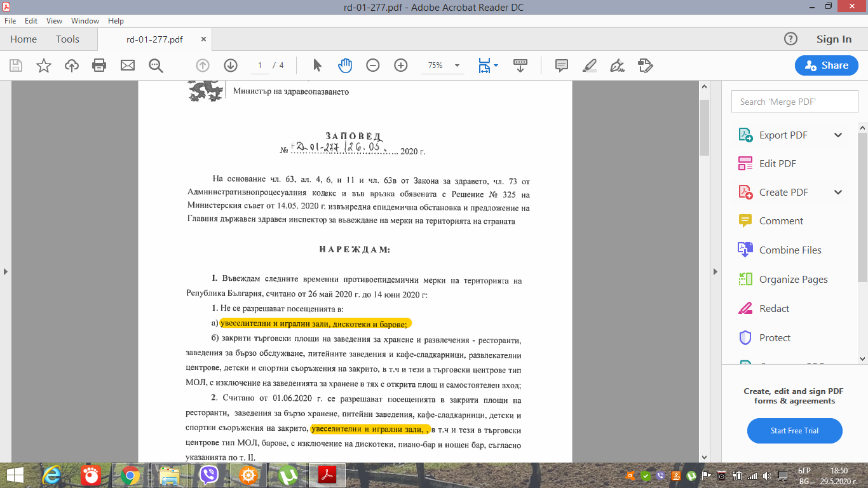Expand the Export PDF options
The image size is (868, 488).
tap(837, 135)
